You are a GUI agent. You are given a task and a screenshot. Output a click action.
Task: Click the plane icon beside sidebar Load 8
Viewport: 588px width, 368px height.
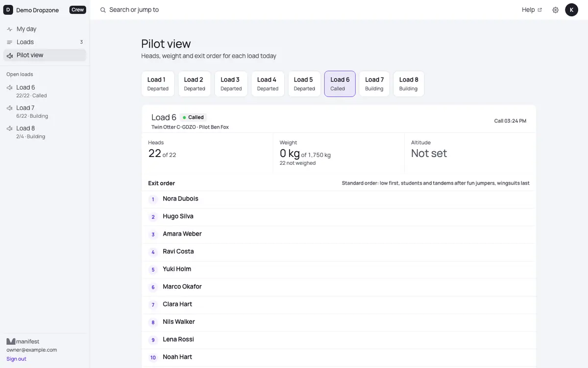click(10, 129)
